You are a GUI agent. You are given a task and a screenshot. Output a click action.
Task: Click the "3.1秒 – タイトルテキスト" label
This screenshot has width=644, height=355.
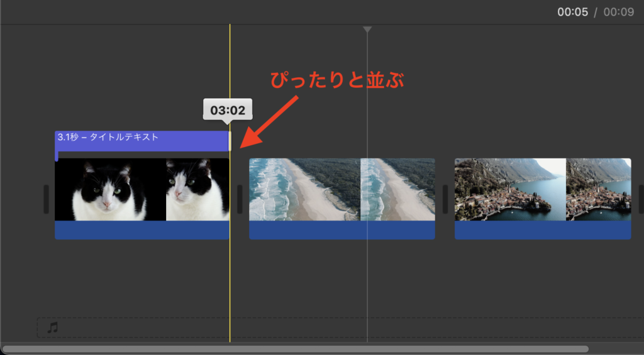click(x=108, y=137)
